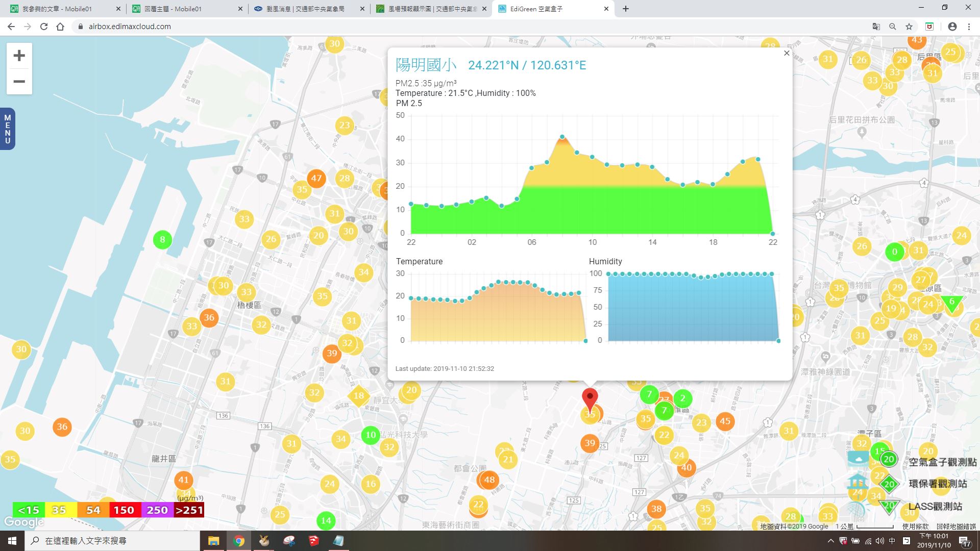This screenshot has width=980, height=551.
Task: Open the volume control in tray
Action: 880,541
